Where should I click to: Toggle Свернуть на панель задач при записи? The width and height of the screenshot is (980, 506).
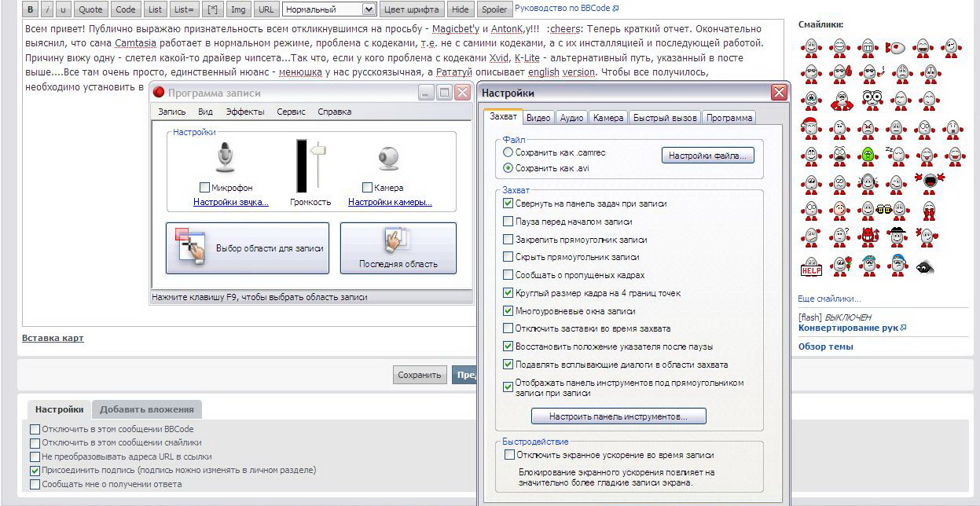pyautogui.click(x=508, y=203)
